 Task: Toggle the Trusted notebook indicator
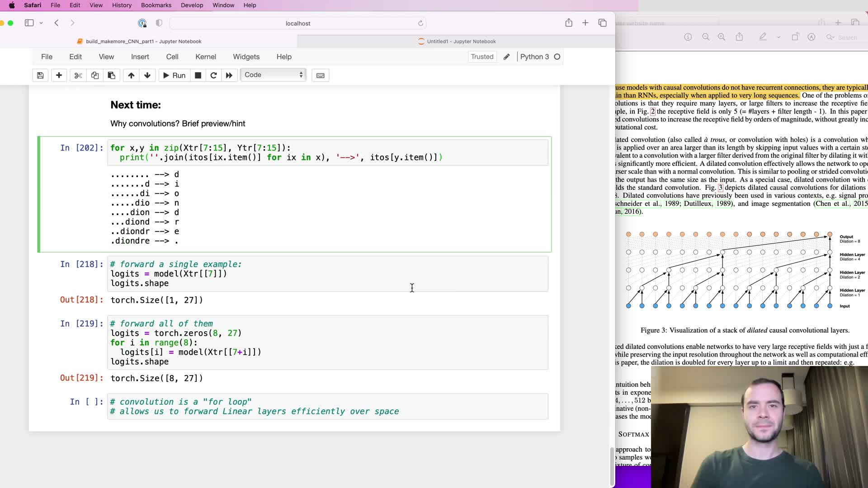(x=482, y=57)
